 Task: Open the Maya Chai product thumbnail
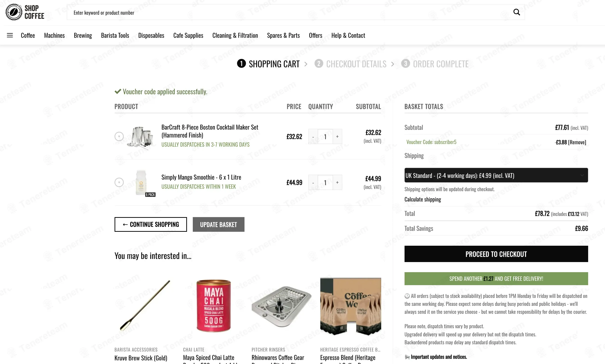tap(213, 306)
